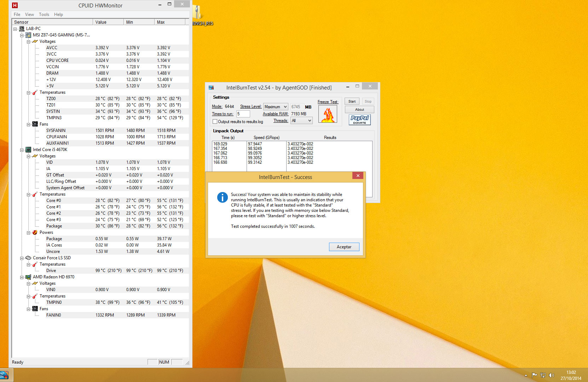Collapse the Powers node

(28, 233)
